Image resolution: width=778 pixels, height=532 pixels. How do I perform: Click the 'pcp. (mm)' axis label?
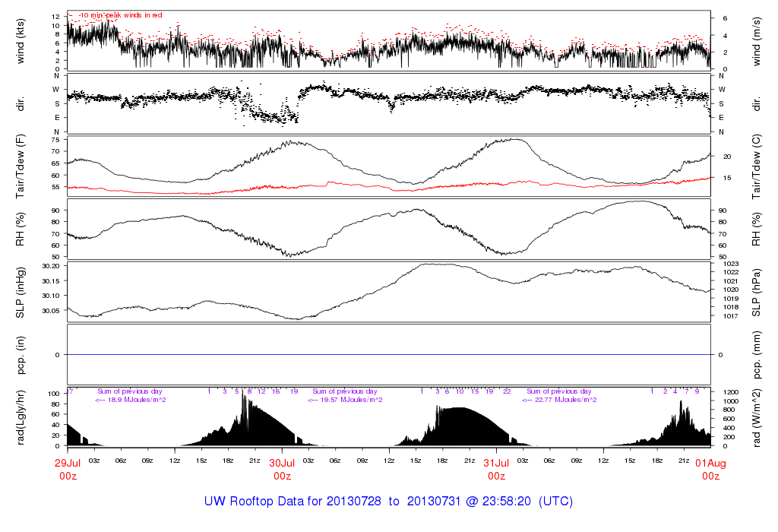758,354
